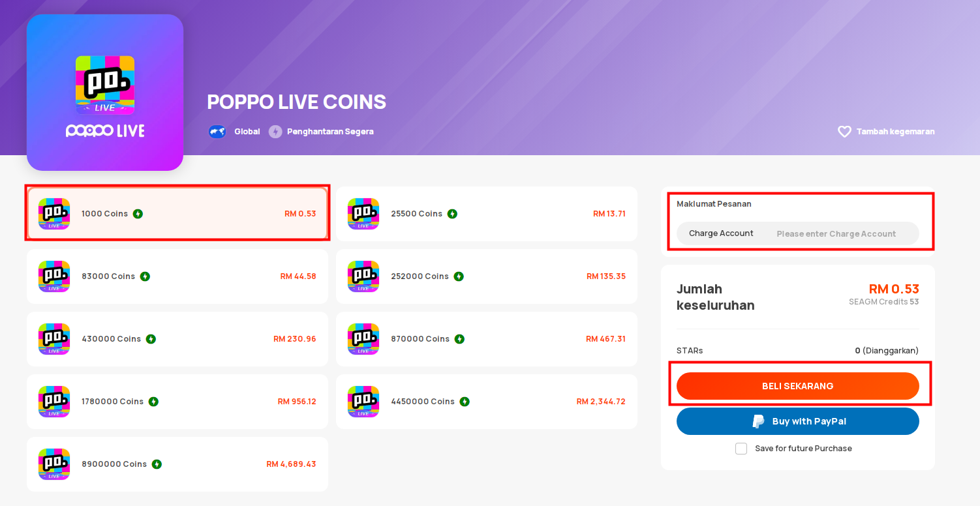Click the Tambah kegemaran link text
This screenshot has height=506, width=980.
pyautogui.click(x=895, y=132)
